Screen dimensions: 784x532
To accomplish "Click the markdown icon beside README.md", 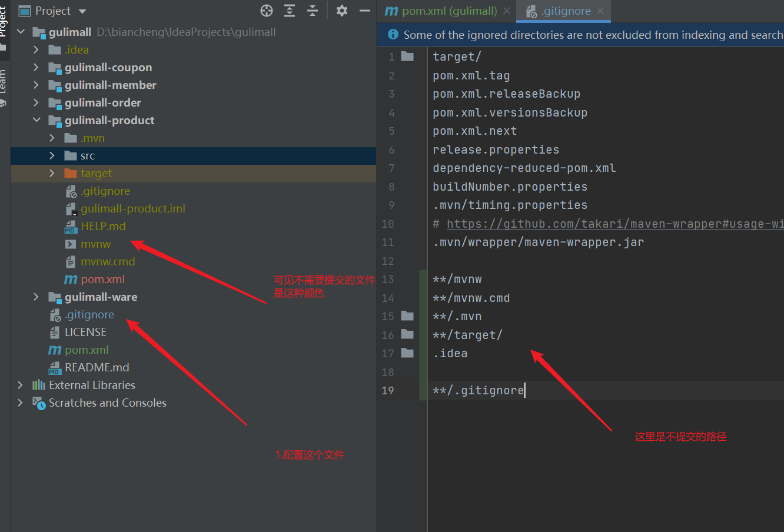I will [55, 368].
